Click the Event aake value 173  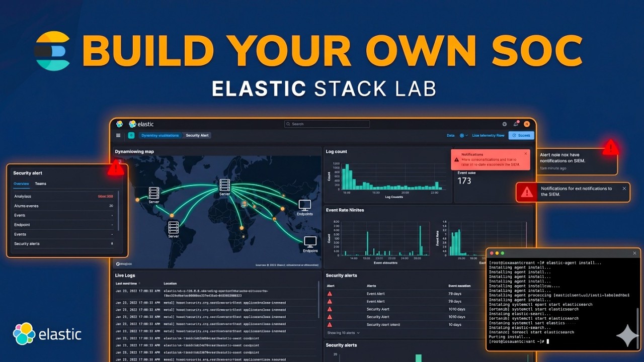464,181
